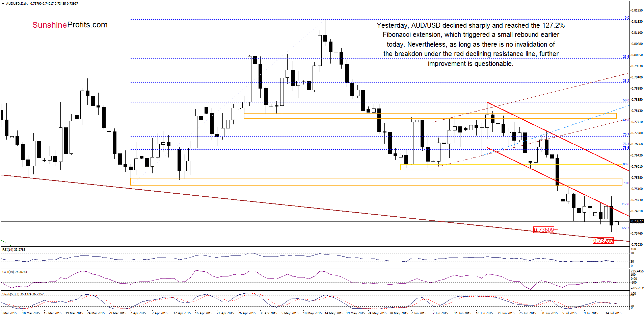The width and height of the screenshot is (644, 316).
Task: Click the 0.75160 price axis label
Action: click(637, 189)
